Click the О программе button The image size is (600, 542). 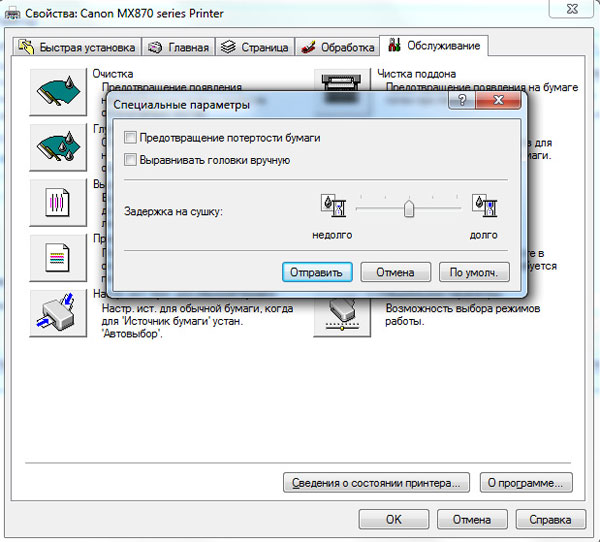pos(526,483)
